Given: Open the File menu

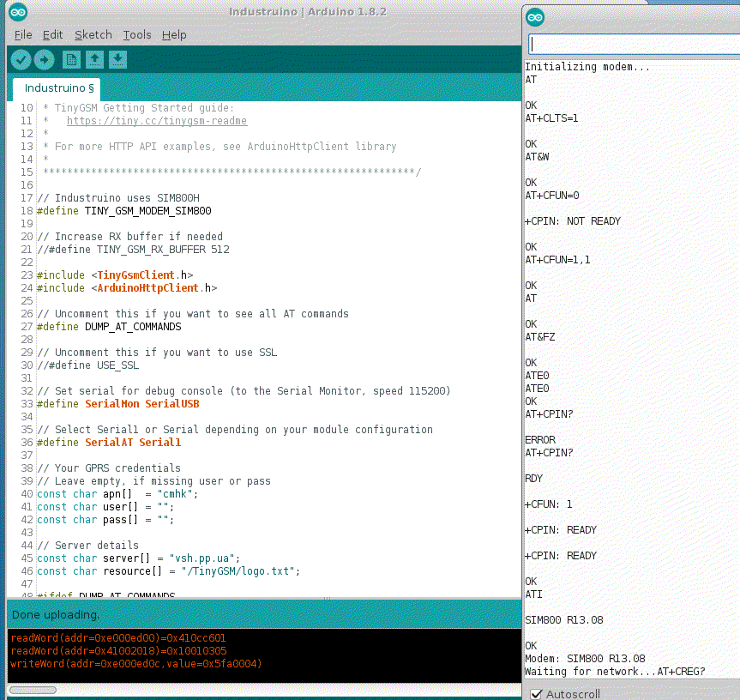Looking at the screenshot, I should [x=23, y=35].
